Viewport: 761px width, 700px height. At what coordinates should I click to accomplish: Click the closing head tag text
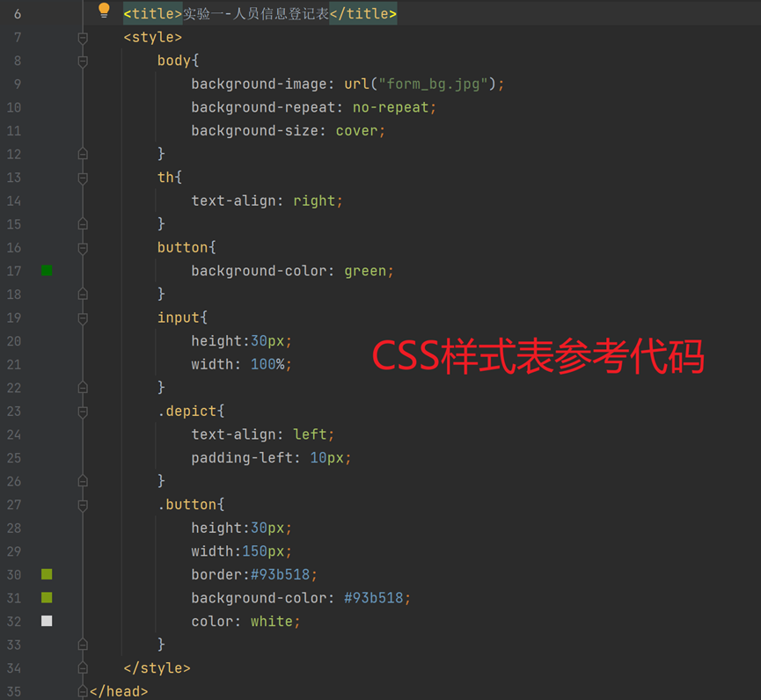[119, 691]
